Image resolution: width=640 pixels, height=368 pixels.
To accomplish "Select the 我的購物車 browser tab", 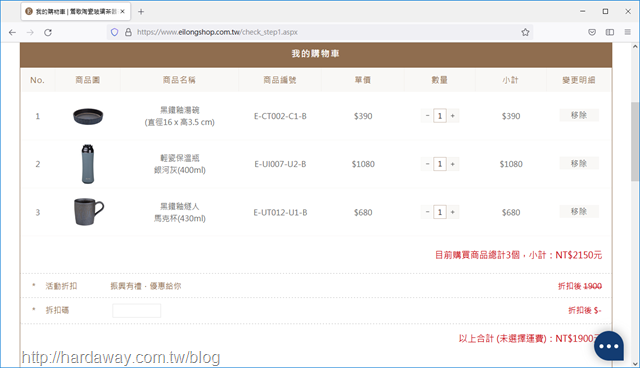I will [x=76, y=12].
